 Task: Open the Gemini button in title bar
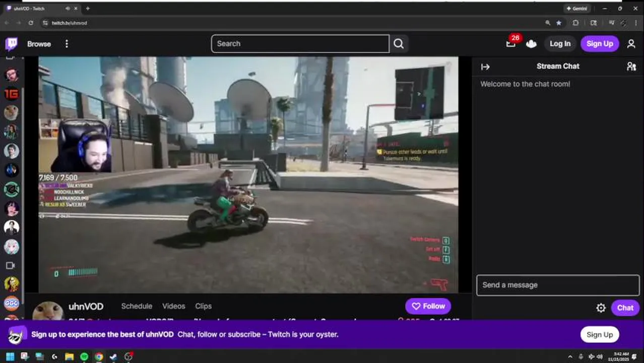point(577,9)
